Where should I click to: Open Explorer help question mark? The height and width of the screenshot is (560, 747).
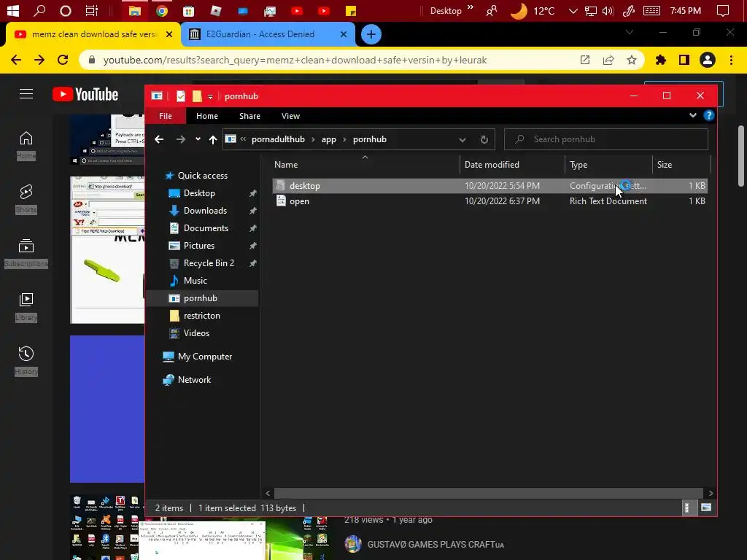pyautogui.click(x=709, y=116)
